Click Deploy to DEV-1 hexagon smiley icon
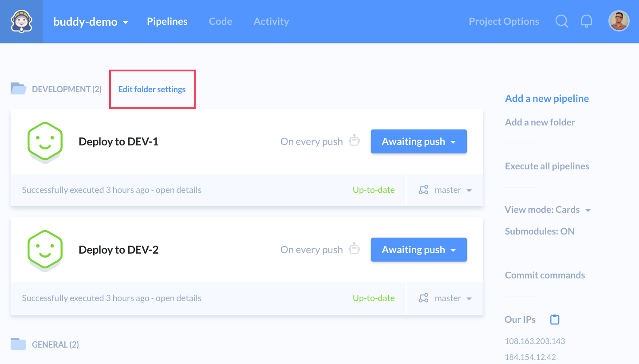 coord(45,143)
